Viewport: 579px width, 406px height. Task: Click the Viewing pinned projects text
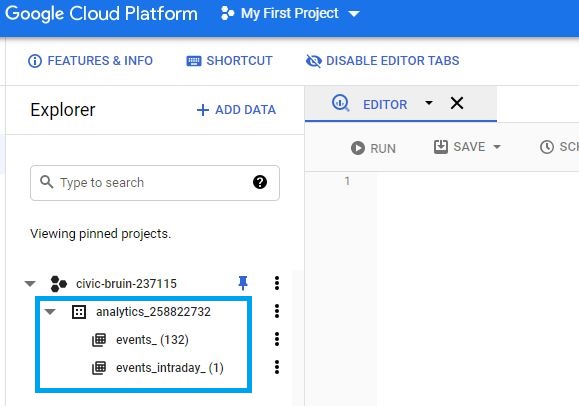pos(100,233)
